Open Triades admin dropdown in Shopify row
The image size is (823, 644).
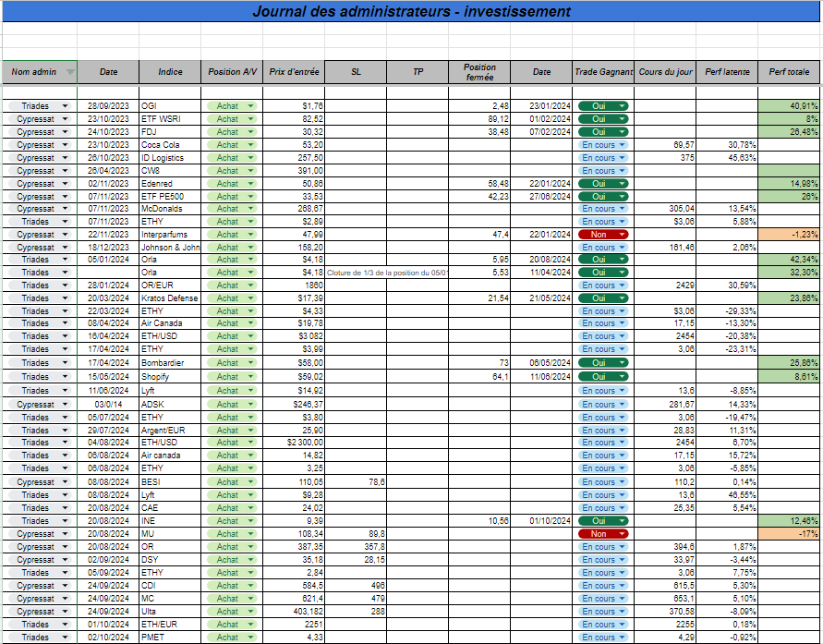40,377
